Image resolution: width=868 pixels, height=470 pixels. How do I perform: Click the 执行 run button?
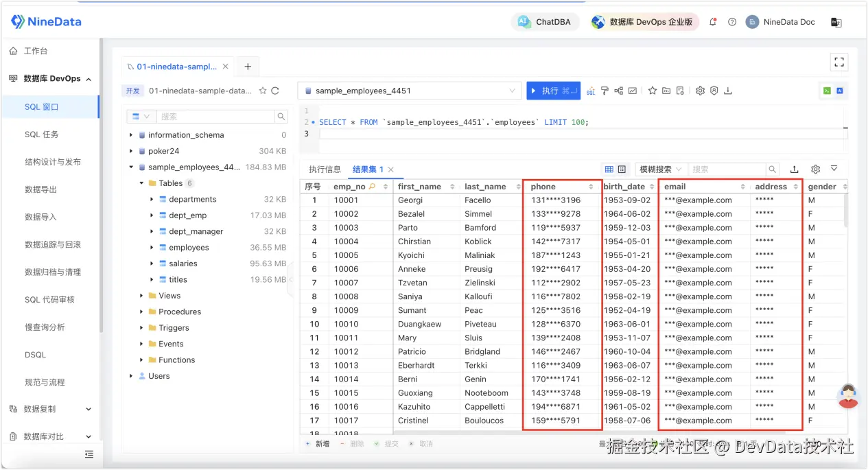pyautogui.click(x=553, y=91)
